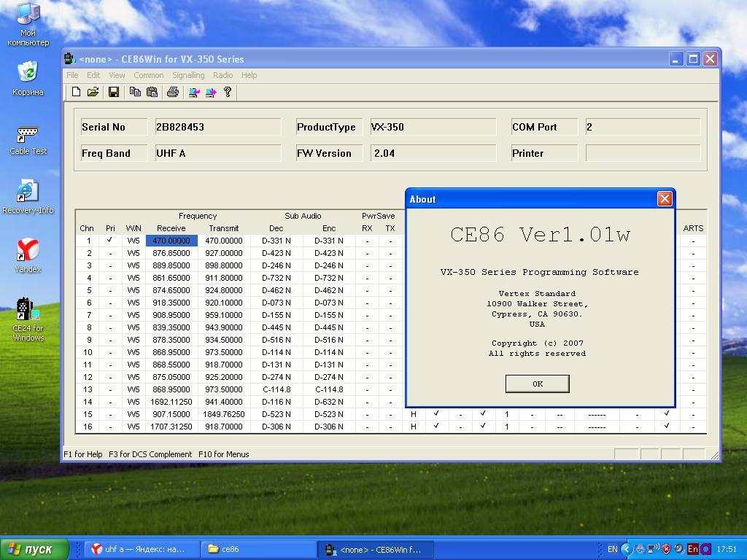Click the network connection tray icon
This screenshot has height=560, width=747.
654,549
